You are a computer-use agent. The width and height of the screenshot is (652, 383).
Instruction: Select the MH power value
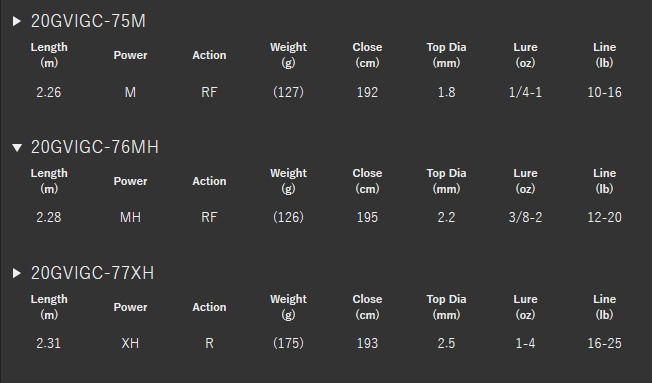point(130,217)
